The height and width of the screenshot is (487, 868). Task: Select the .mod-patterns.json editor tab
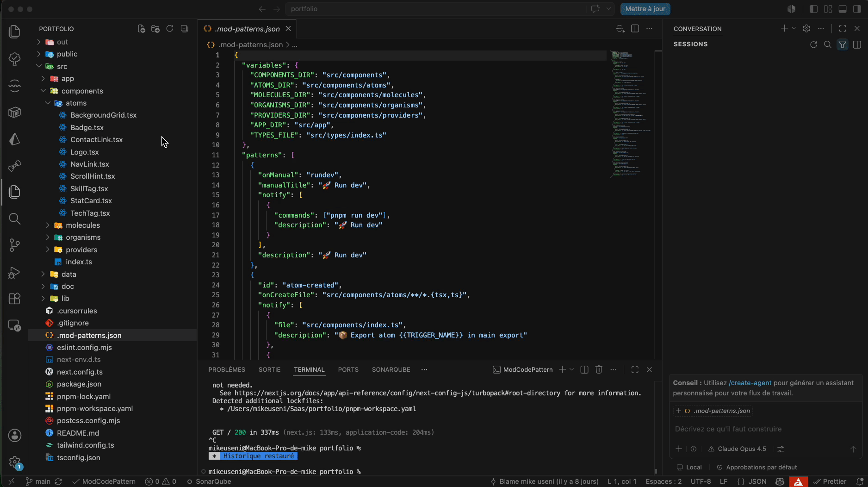tap(247, 29)
